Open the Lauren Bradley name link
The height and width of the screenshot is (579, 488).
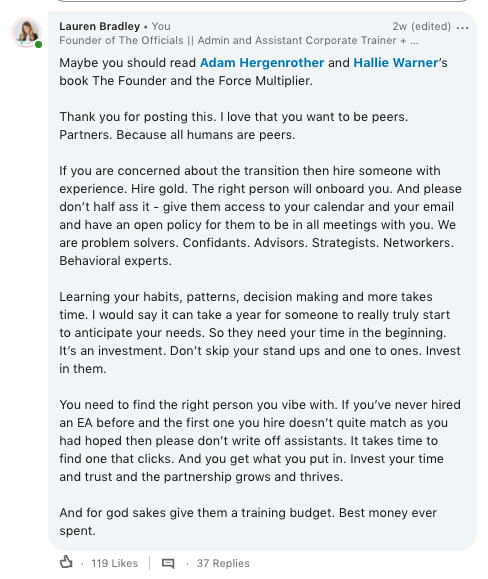click(x=100, y=27)
